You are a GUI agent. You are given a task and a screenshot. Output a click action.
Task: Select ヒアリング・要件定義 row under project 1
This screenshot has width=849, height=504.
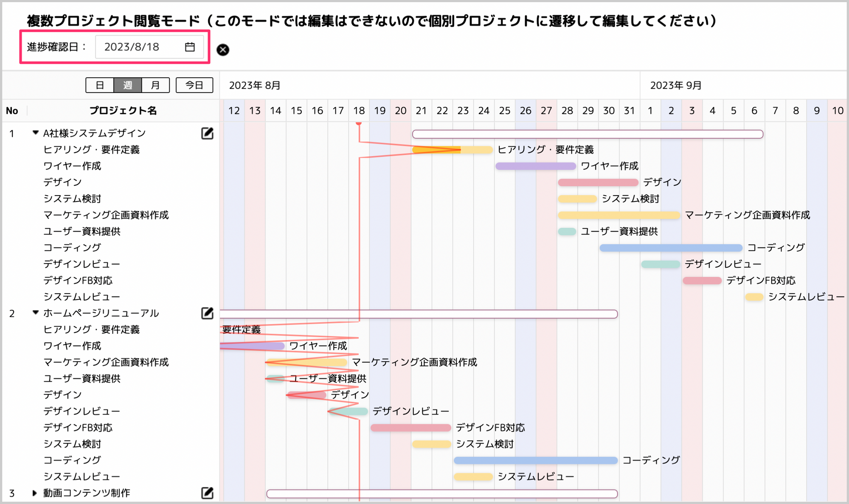pos(91,149)
